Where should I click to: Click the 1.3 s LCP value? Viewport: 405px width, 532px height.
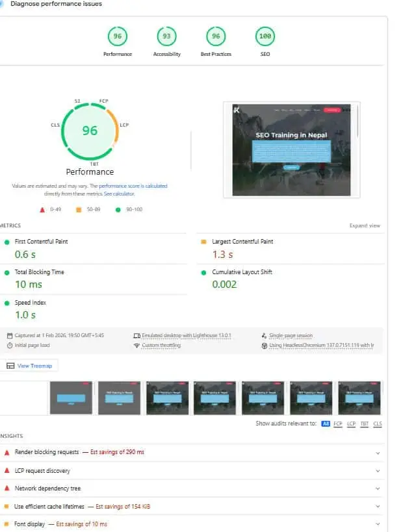223,255
